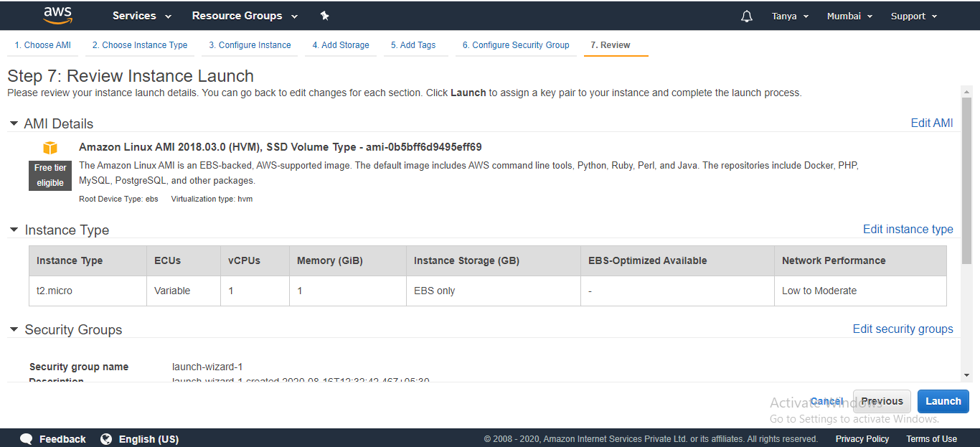The height and width of the screenshot is (447, 980).
Task: Select the 7. Review tab
Action: (611, 44)
